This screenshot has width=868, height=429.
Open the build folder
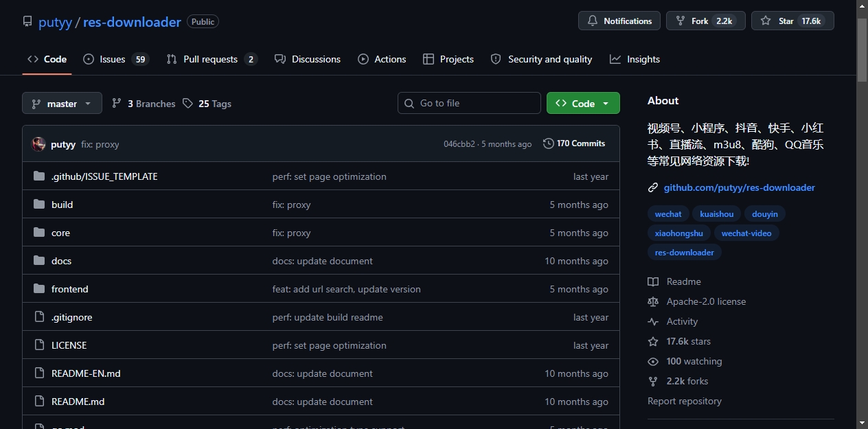(x=62, y=205)
